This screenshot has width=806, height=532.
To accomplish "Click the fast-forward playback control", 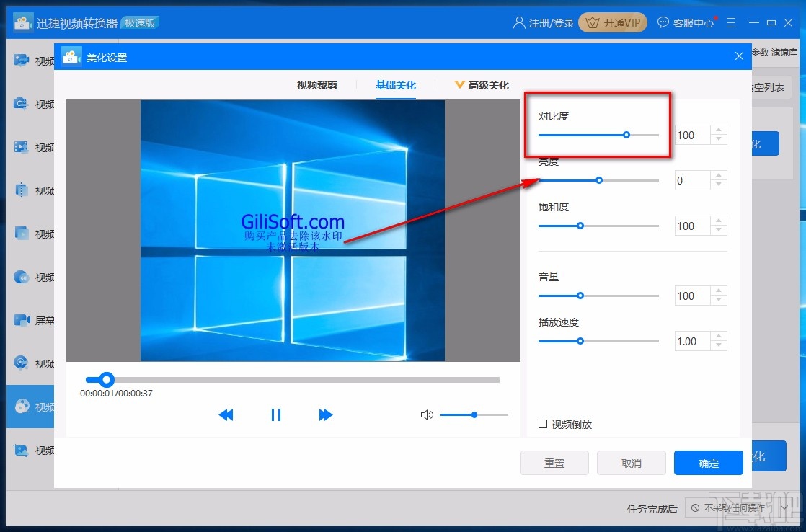I will pyautogui.click(x=325, y=414).
